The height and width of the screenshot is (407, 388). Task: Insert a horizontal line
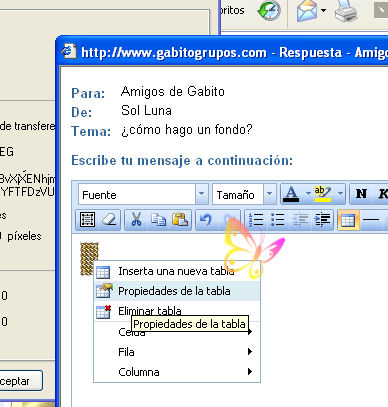point(371,220)
